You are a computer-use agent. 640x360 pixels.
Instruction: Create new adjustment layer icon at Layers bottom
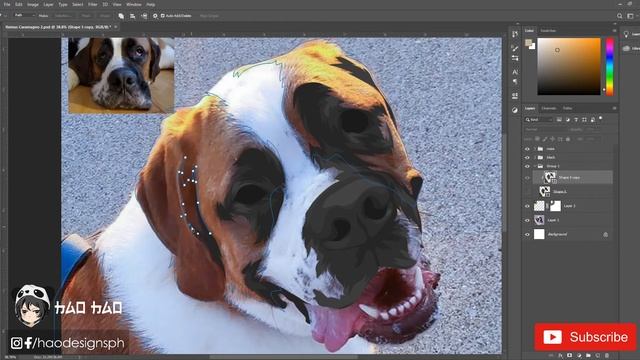coord(579,356)
